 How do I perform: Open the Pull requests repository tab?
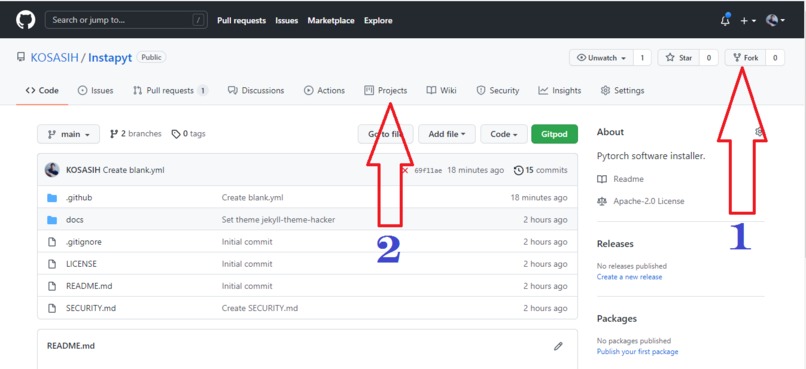tap(170, 90)
